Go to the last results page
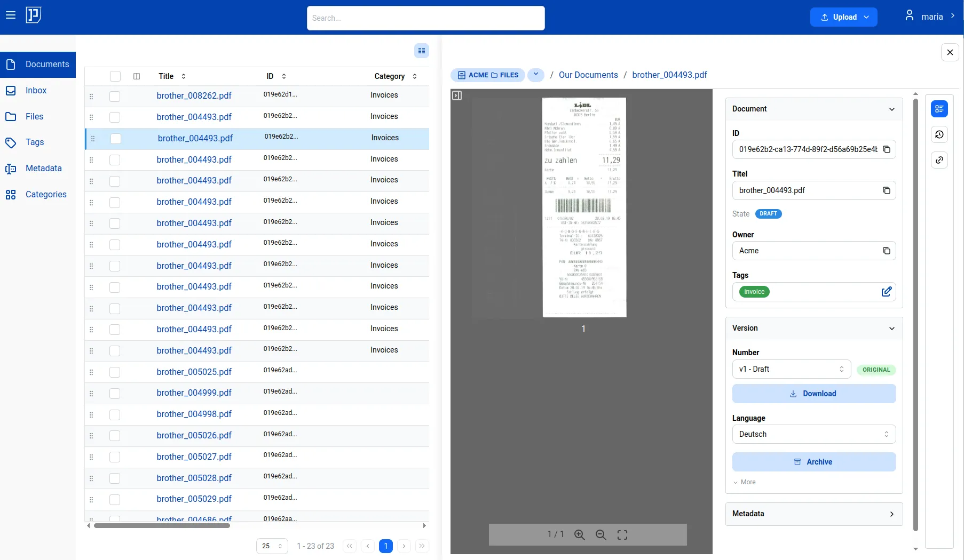The width and height of the screenshot is (964, 560). (422, 546)
